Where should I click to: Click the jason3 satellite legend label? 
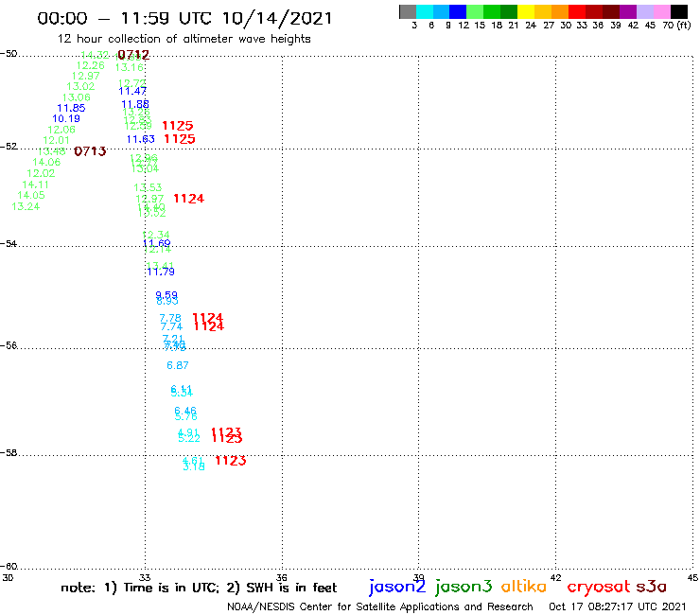coord(464,587)
